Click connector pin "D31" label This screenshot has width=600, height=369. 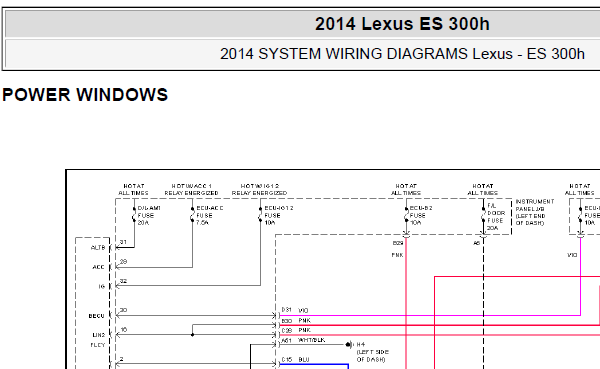(x=287, y=310)
